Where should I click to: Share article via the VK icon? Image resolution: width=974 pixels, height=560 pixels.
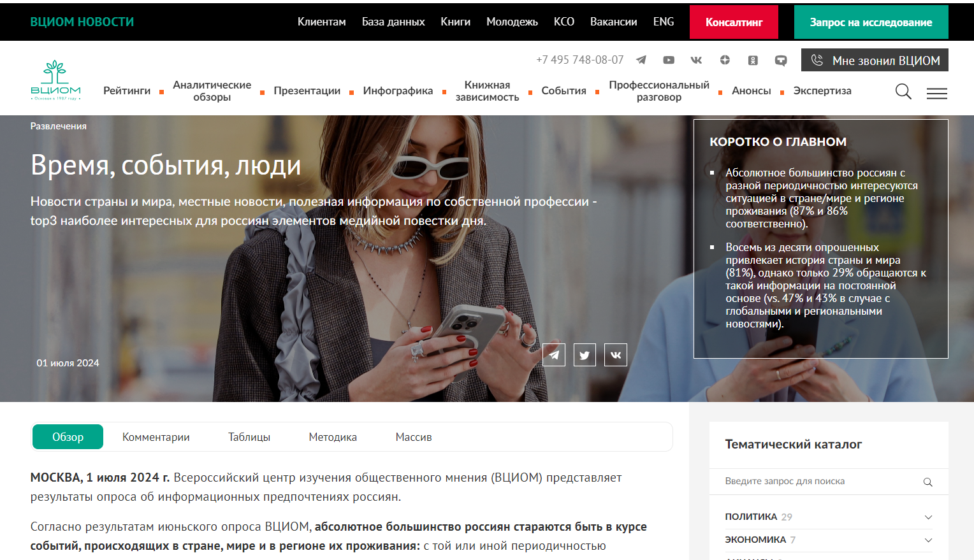click(x=615, y=355)
